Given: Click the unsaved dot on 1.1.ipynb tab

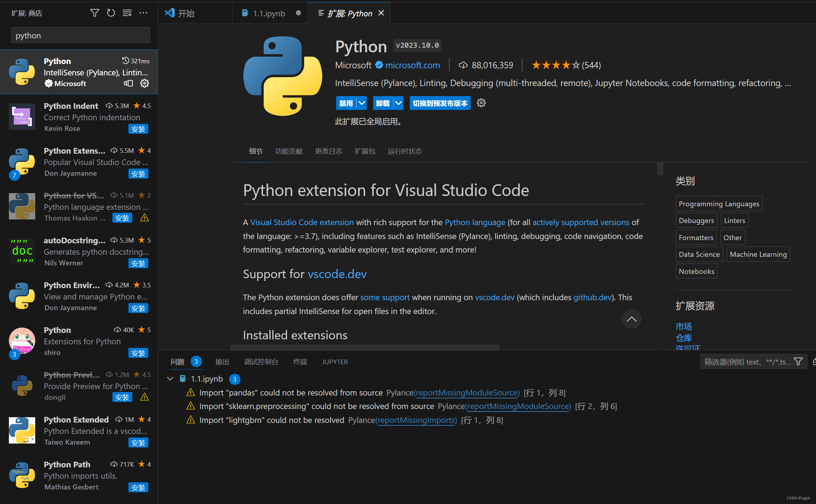Looking at the screenshot, I should 298,13.
